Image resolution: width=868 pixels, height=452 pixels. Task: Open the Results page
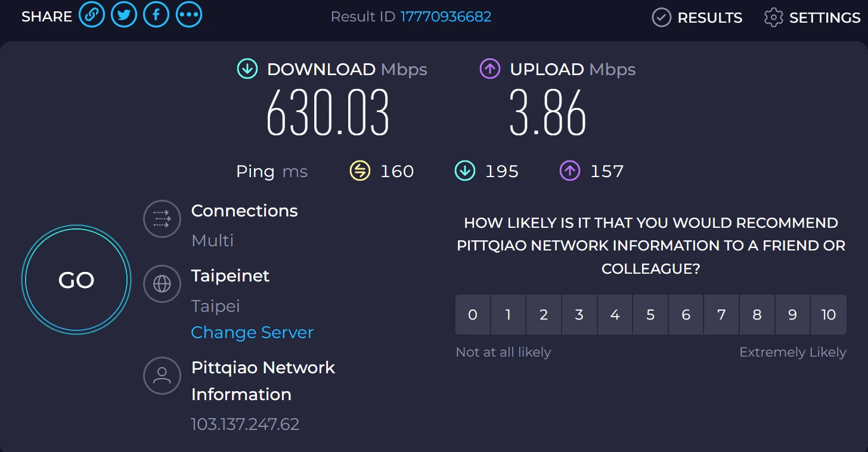tap(697, 17)
